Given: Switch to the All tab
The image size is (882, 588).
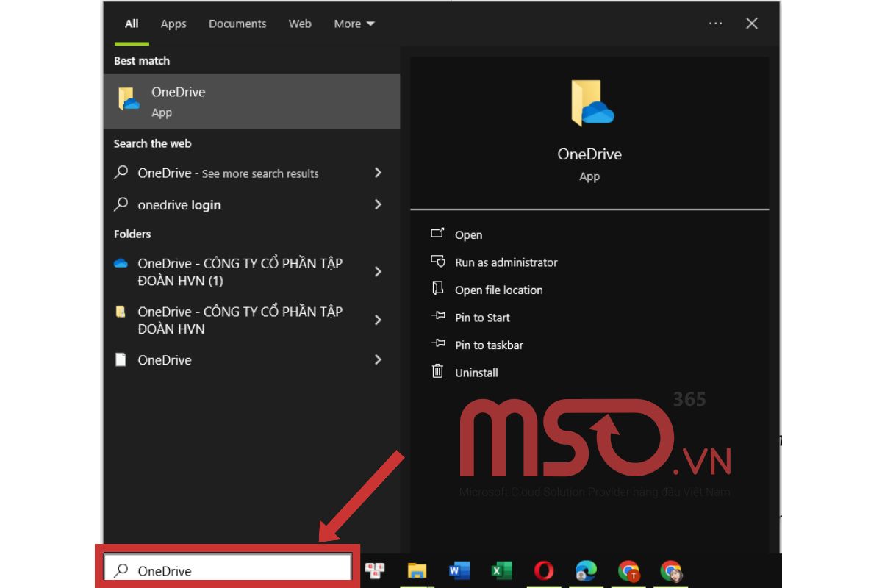Looking at the screenshot, I should 132,24.
